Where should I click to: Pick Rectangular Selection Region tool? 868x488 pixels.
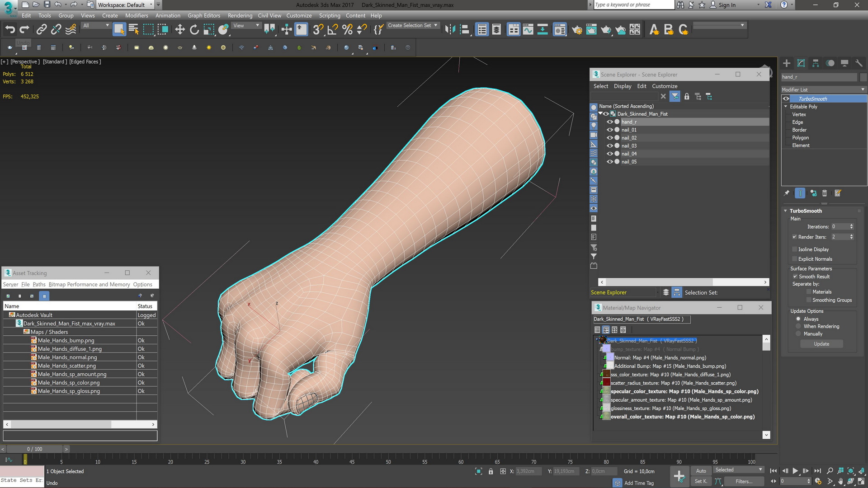click(x=148, y=29)
